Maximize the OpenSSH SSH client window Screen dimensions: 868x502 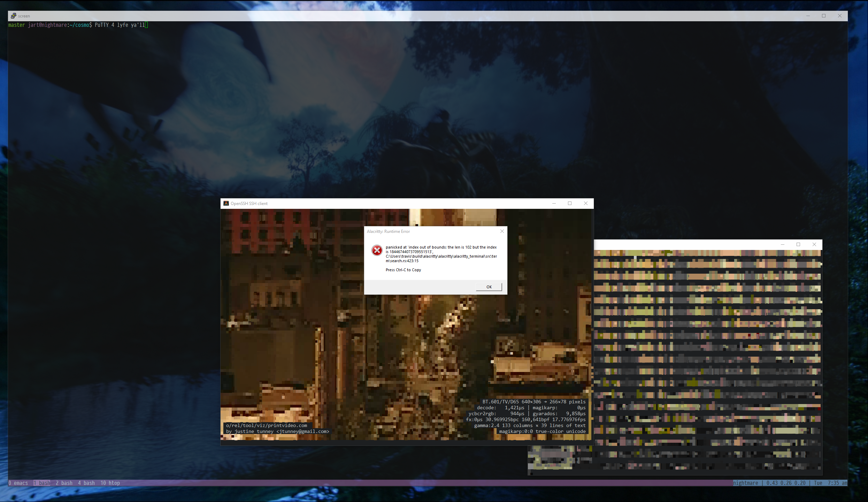click(570, 203)
